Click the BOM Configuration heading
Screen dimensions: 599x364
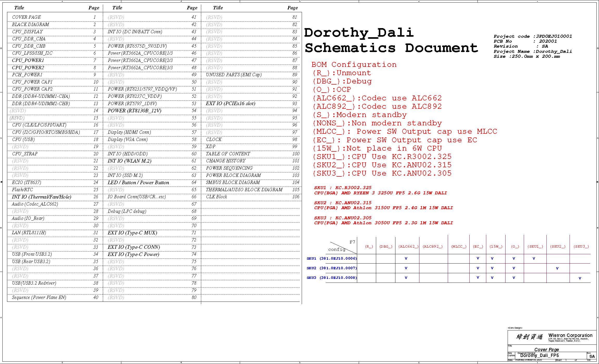pyautogui.click(x=354, y=65)
